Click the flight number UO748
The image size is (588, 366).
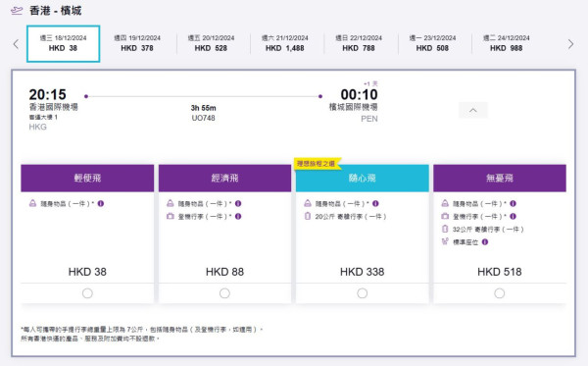click(203, 118)
